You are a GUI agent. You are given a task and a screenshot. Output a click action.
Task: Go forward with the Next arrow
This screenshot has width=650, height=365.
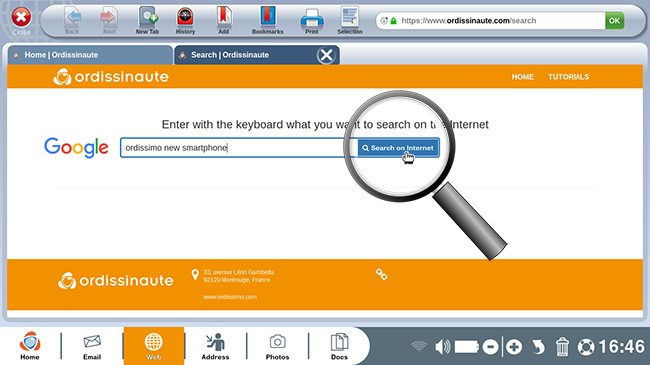point(109,20)
